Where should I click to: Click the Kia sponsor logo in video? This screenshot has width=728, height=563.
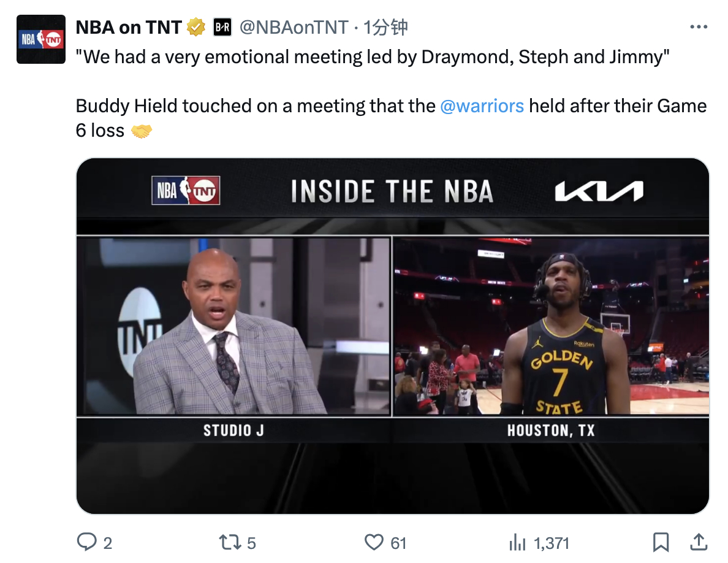(x=599, y=191)
